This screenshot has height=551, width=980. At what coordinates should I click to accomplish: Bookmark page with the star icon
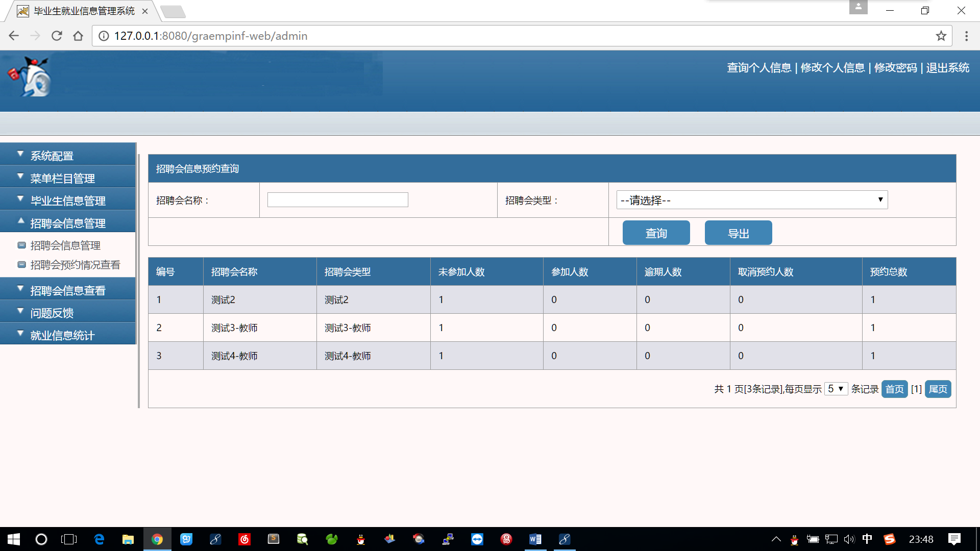coord(941,36)
